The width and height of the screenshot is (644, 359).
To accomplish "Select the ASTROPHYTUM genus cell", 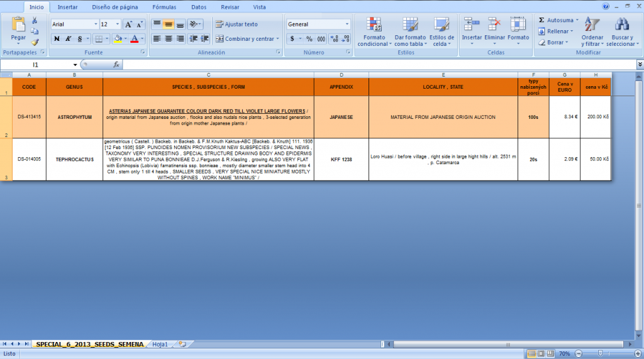I will pyautogui.click(x=74, y=117).
